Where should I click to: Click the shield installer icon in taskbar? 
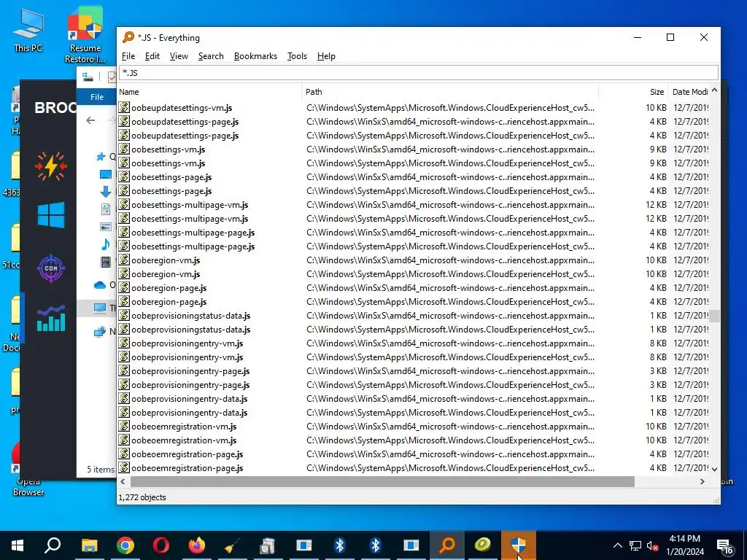point(519,545)
